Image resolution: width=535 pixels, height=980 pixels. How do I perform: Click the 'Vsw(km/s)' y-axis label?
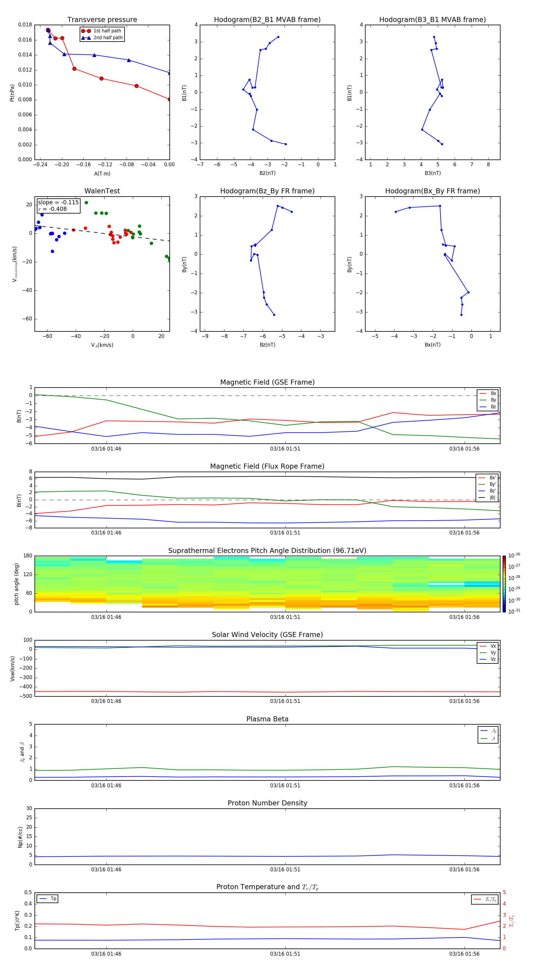[12, 668]
